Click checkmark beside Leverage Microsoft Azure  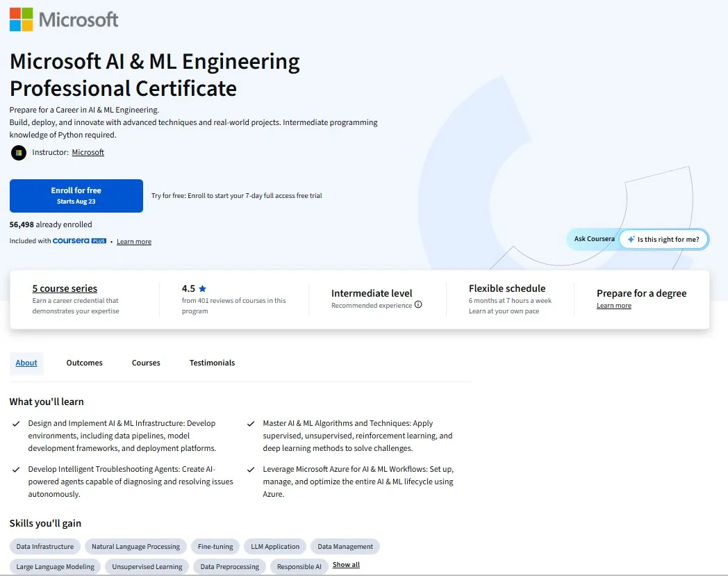251,470
